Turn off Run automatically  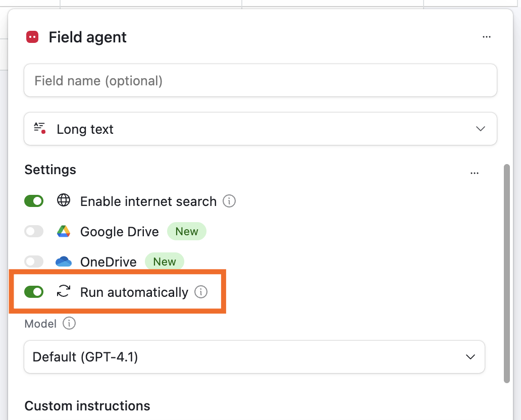tap(34, 292)
